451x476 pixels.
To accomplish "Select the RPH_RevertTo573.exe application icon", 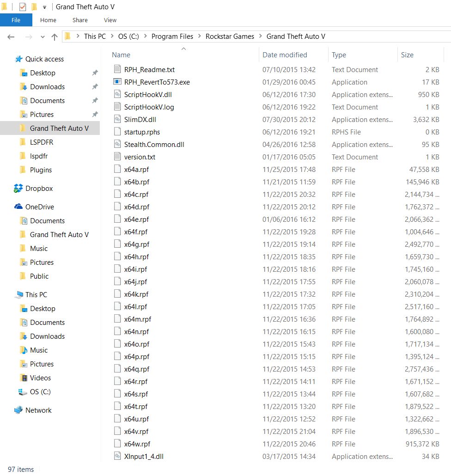I will click(x=117, y=82).
